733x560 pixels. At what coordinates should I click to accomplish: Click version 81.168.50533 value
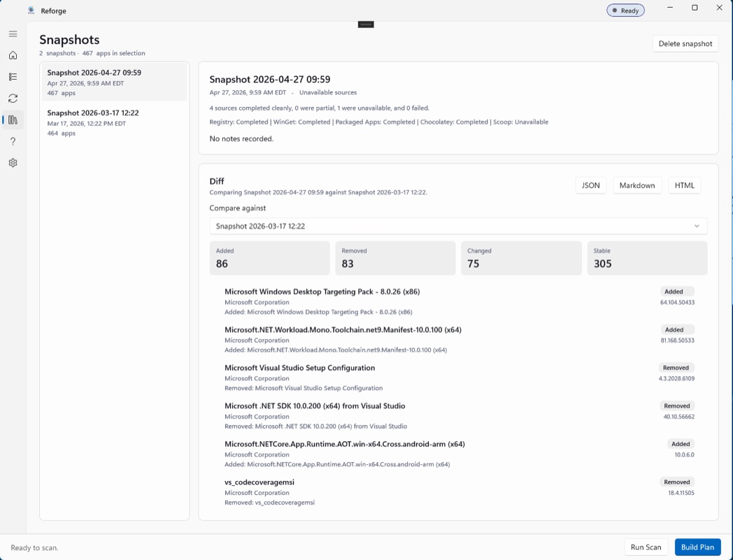coord(677,340)
